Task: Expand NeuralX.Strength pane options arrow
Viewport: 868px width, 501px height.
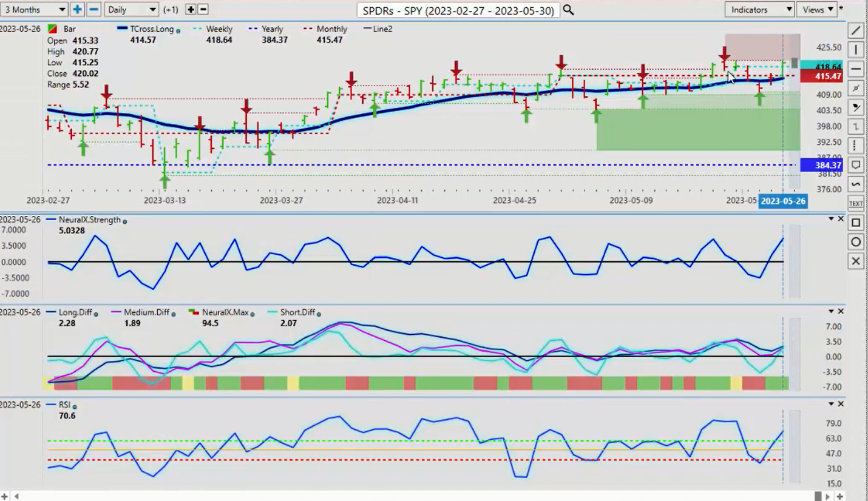Action: tap(831, 218)
